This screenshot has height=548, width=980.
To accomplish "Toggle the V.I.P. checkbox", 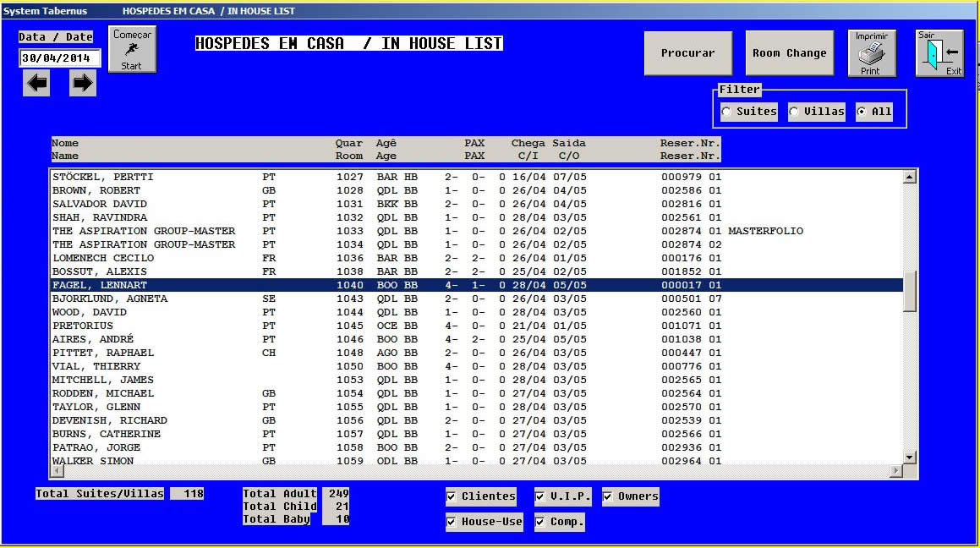I will [x=541, y=496].
